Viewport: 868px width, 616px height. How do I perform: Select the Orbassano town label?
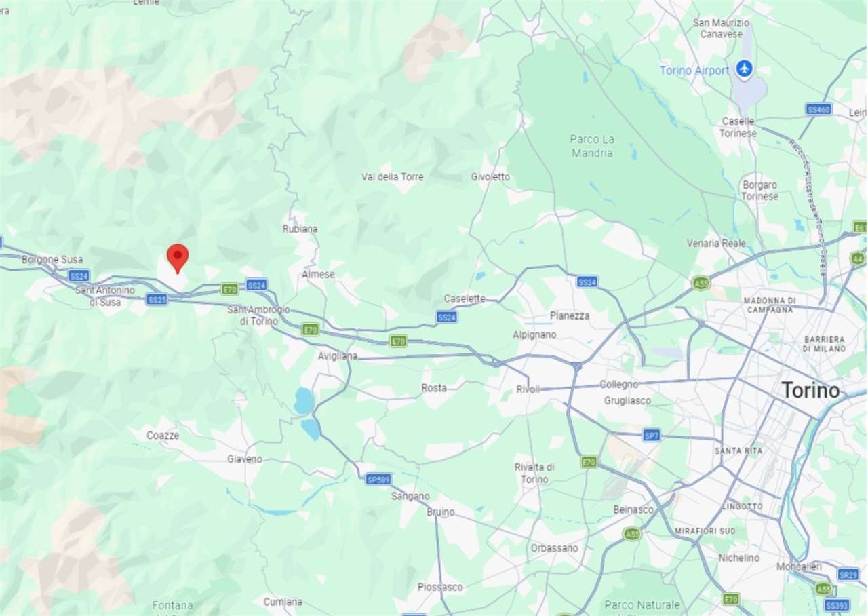tap(555, 547)
